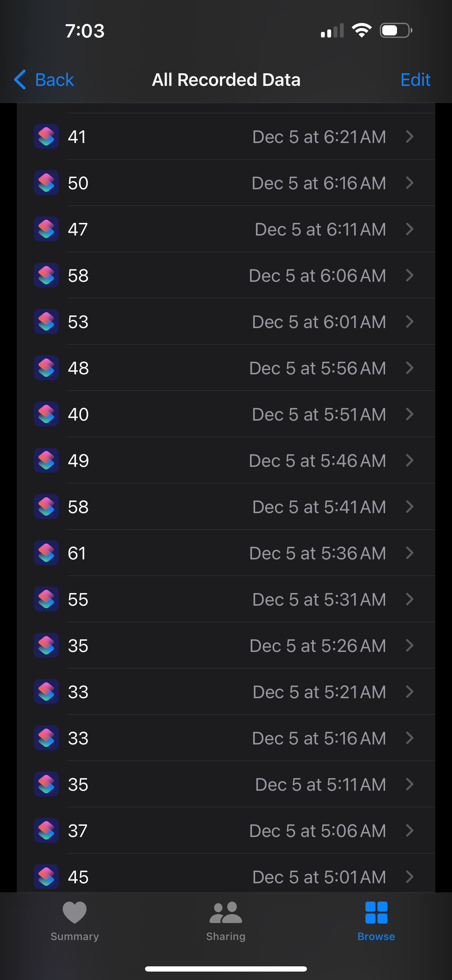The image size is (452, 980).
Task: Go Back to the previous screen
Action: pyautogui.click(x=44, y=80)
